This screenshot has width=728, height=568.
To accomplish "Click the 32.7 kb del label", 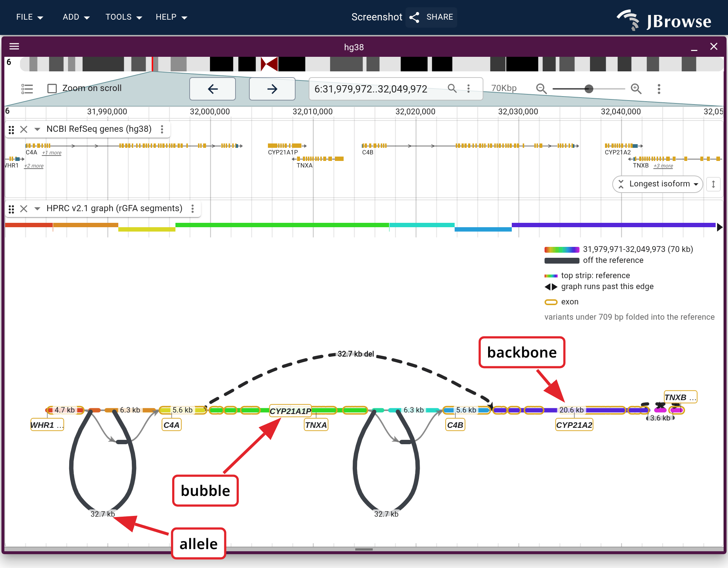I will click(x=356, y=354).
